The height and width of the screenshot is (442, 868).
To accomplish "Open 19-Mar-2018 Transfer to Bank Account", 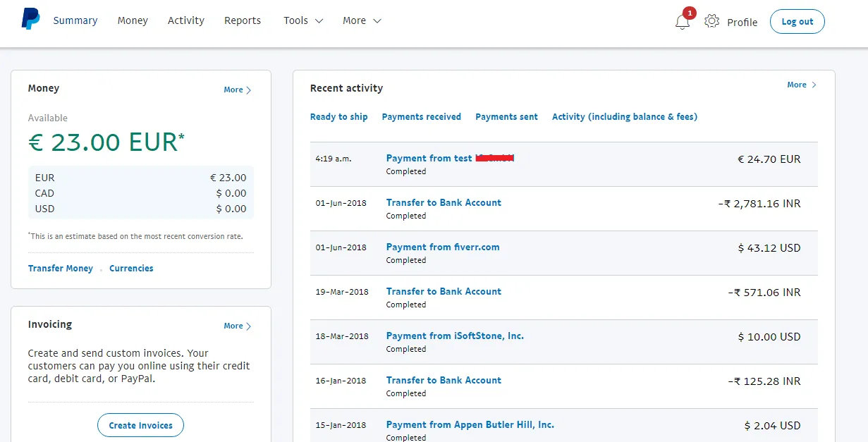I will [444, 291].
